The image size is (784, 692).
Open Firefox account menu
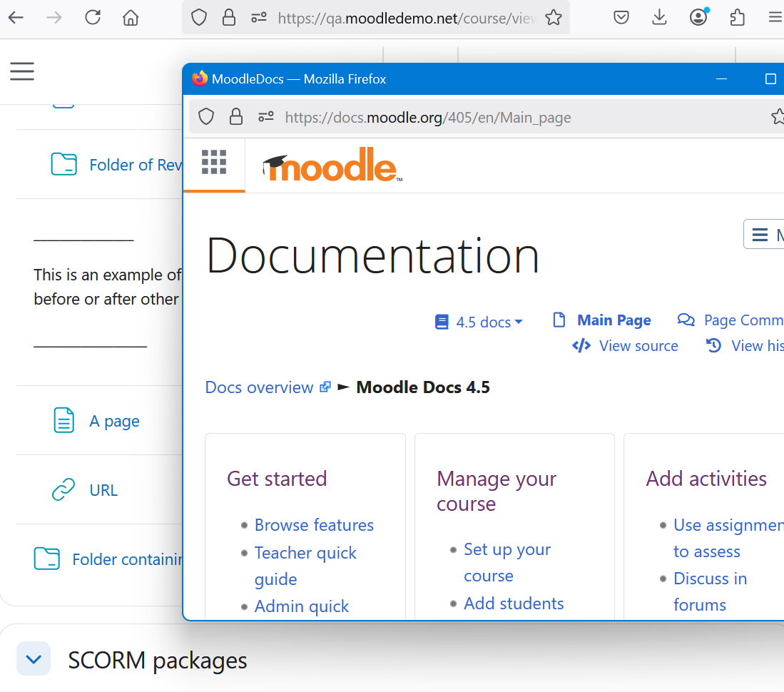click(x=698, y=17)
